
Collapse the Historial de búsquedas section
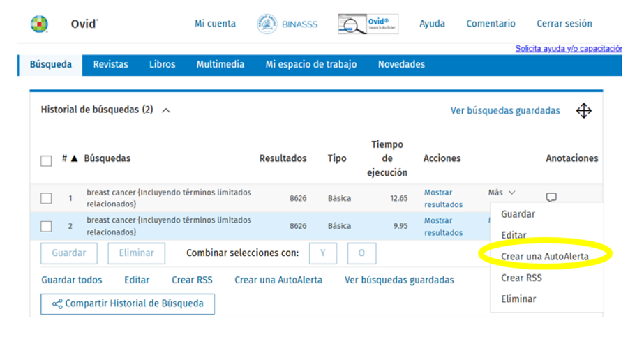[166, 110]
